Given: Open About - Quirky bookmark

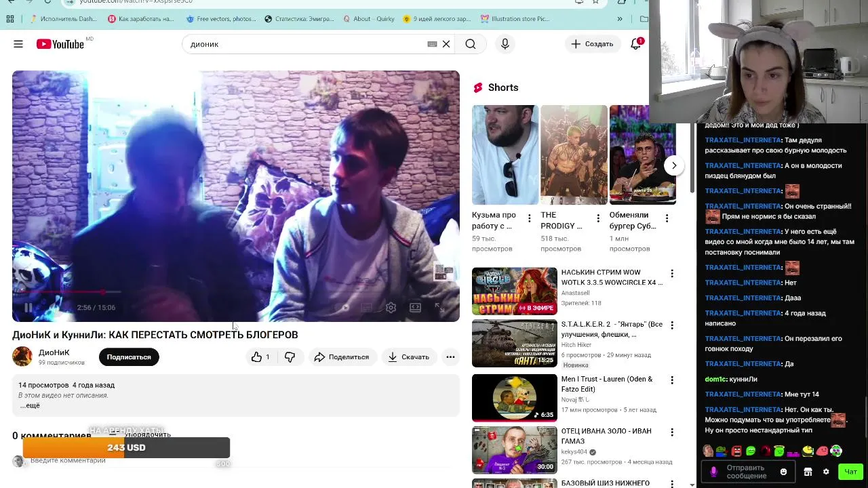Looking at the screenshot, I should pos(368,19).
